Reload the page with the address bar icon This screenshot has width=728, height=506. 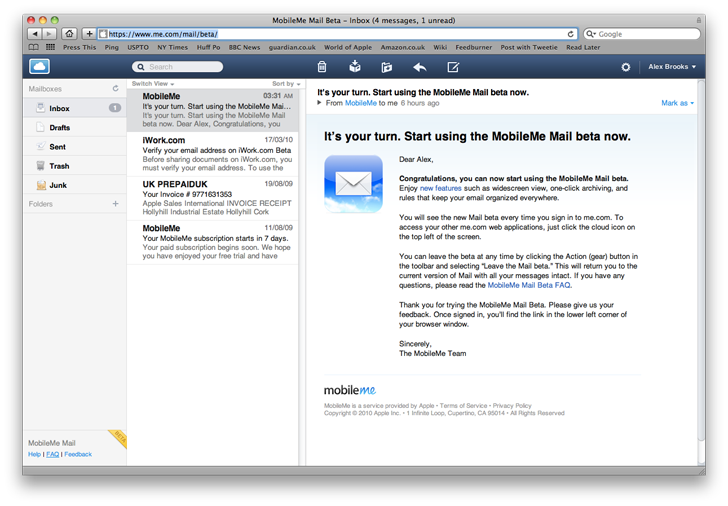coord(570,34)
